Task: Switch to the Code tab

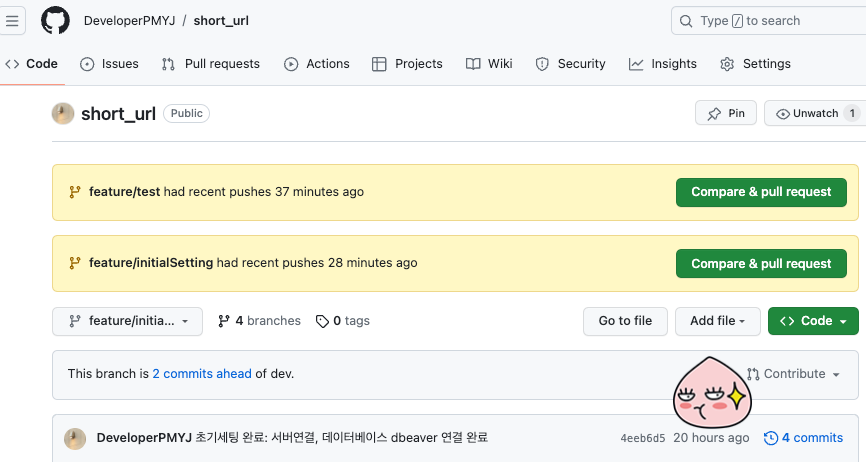Action: (31, 63)
